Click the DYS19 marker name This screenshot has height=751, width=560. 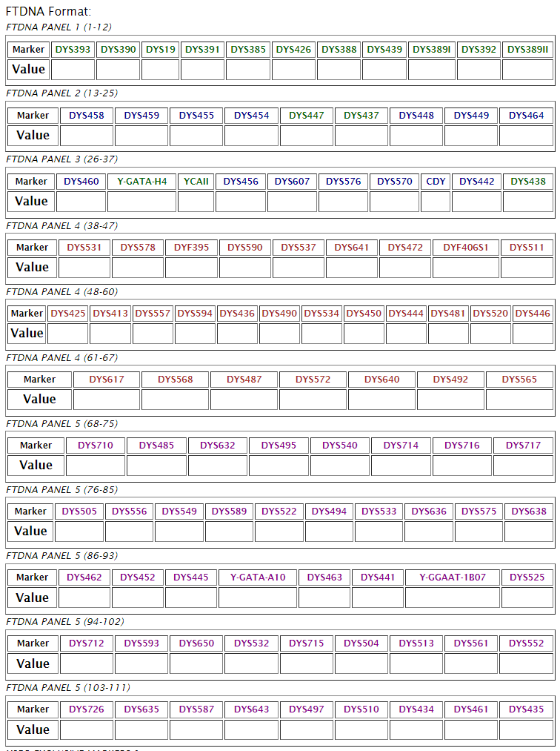161,49
